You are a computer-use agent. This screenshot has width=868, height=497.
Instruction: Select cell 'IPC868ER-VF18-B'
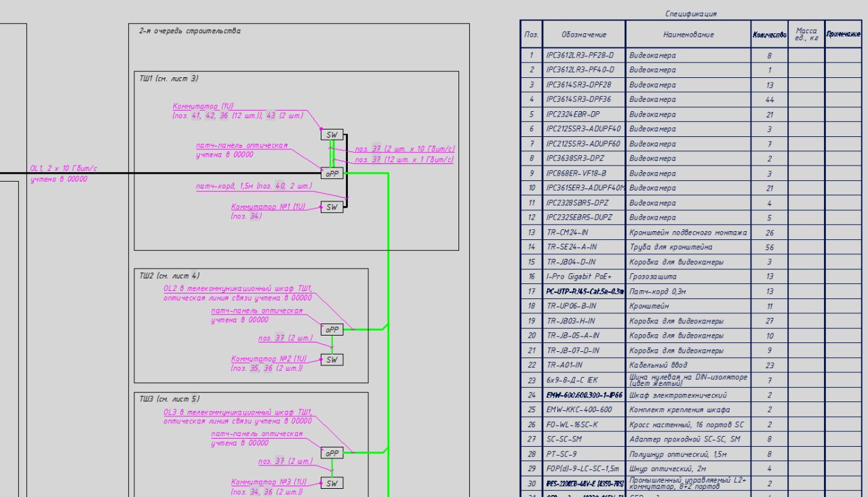[x=584, y=173]
